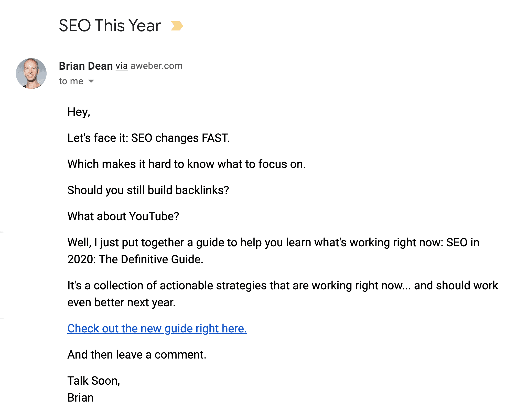Image resolution: width=516 pixels, height=420 pixels.
Task: Click the "And then leave a comment." line
Action: tap(137, 355)
